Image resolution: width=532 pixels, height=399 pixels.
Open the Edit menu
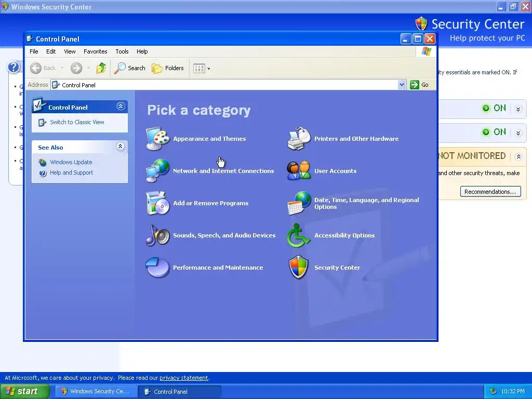(51, 51)
